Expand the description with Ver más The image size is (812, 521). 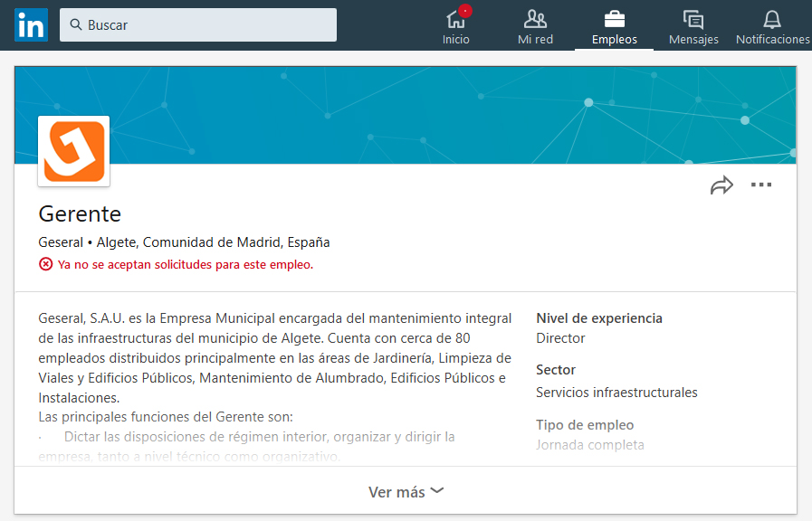(406, 491)
